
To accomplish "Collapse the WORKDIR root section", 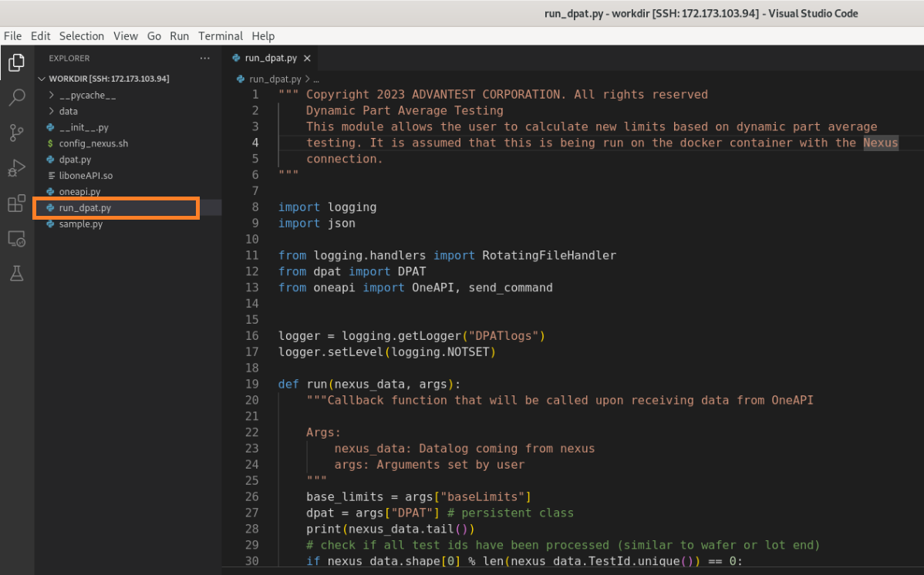I will (x=108, y=79).
